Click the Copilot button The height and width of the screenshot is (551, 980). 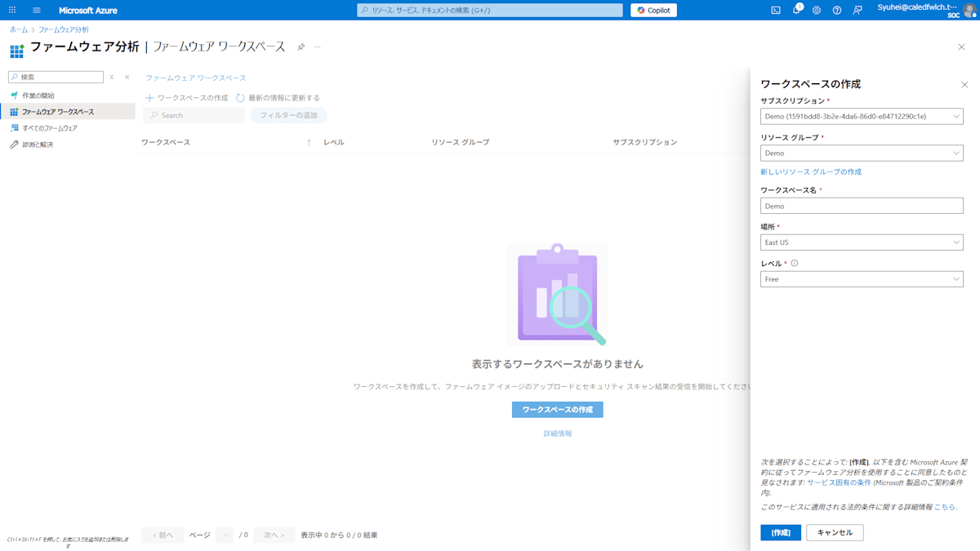click(653, 10)
